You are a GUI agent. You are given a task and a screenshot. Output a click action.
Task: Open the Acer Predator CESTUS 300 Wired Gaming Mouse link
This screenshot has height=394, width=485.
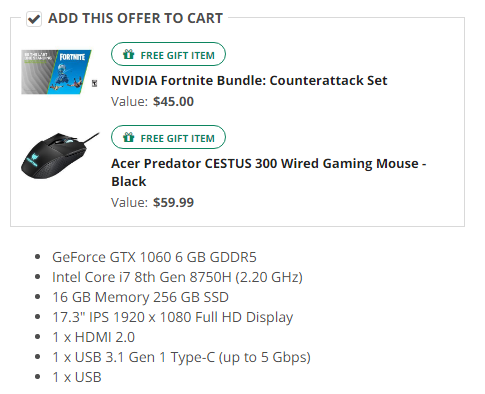[268, 172]
